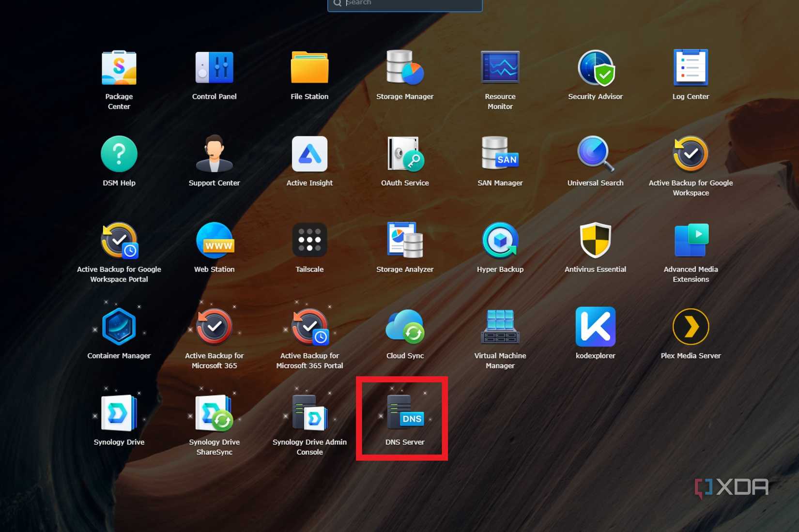Launch Hyper Backup
This screenshot has width=799, height=532.
click(x=500, y=241)
